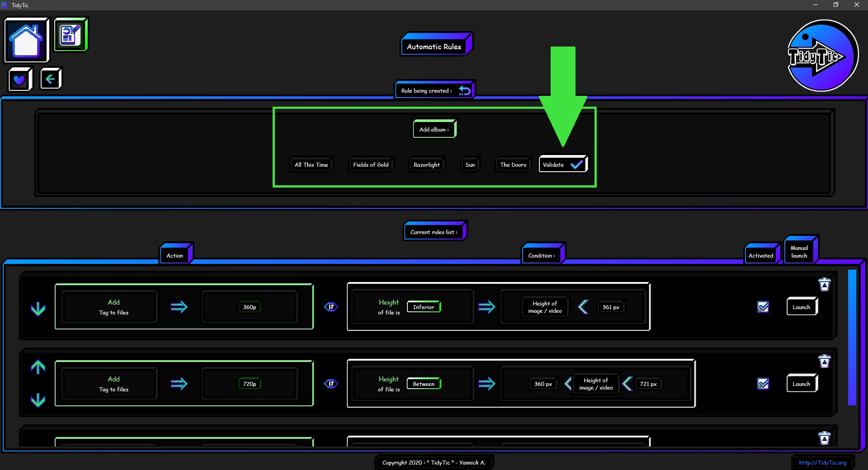Restore down the TidyTic window
The image size is (868, 470).
(836, 5)
